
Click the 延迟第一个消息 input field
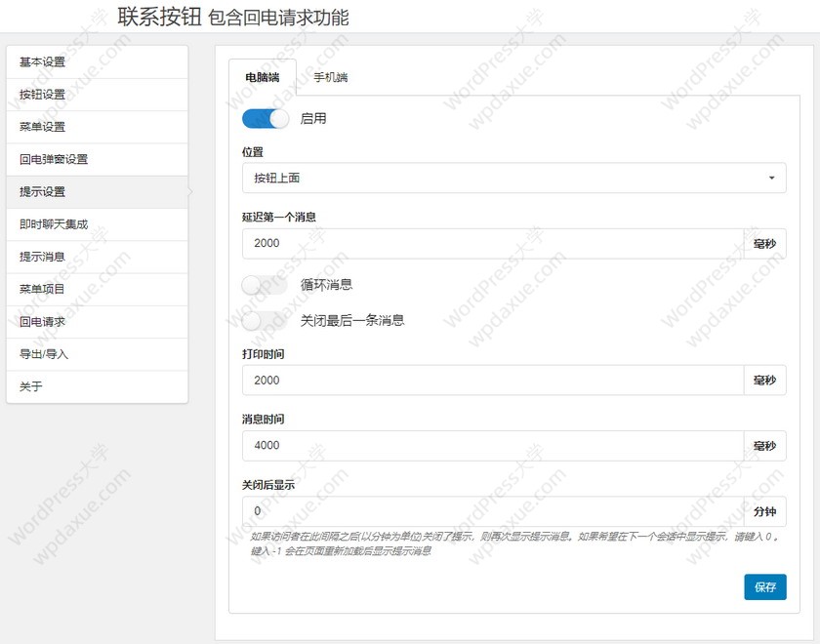click(492, 244)
